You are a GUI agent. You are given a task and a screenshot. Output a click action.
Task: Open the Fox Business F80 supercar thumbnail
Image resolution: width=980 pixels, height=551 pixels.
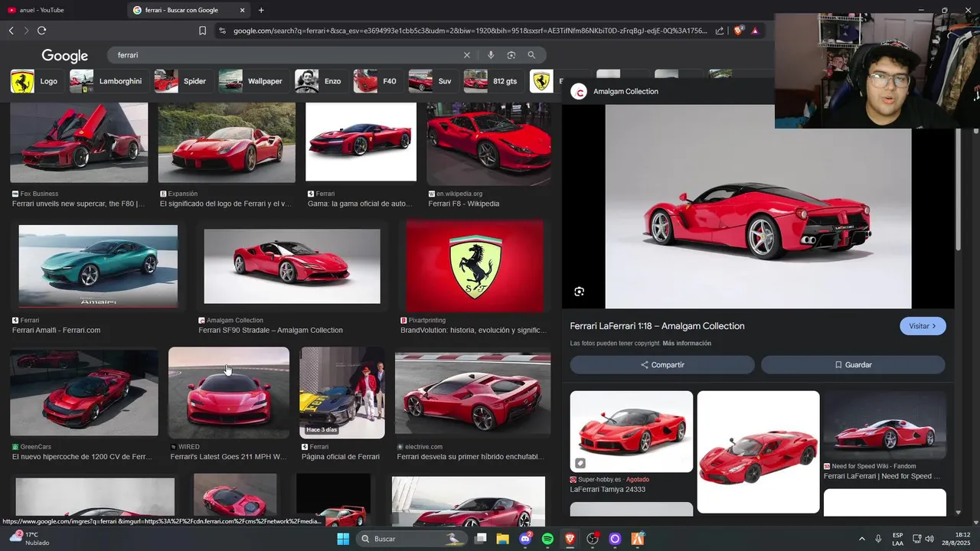click(x=79, y=142)
